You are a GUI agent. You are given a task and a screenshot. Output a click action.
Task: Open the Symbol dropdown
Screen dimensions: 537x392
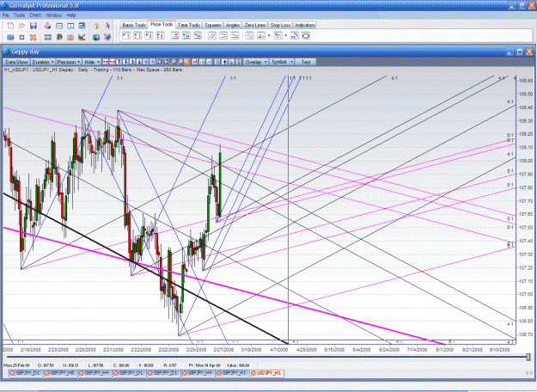[282, 62]
